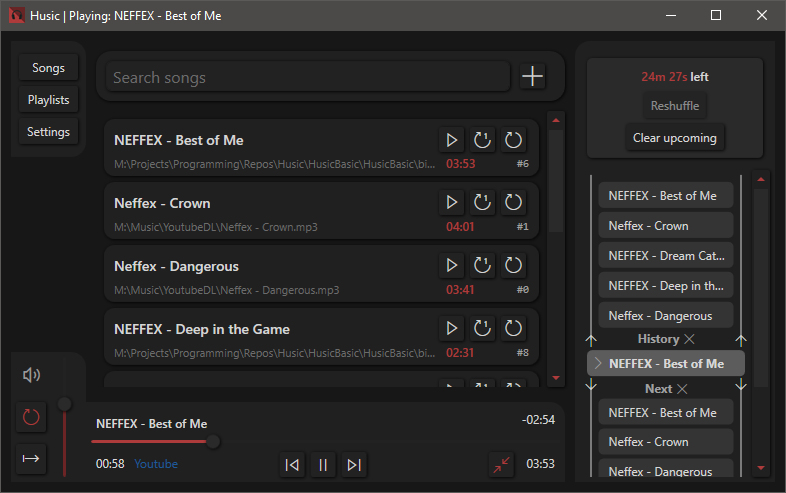Viewport: 786px width, 493px height.
Task: Click the vertical volume slider handle
Action: click(64, 404)
